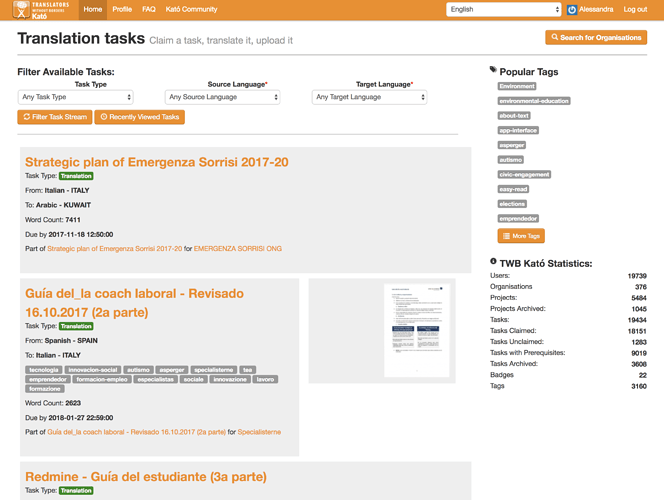Expand the Any Target Language dropdown

369,97
